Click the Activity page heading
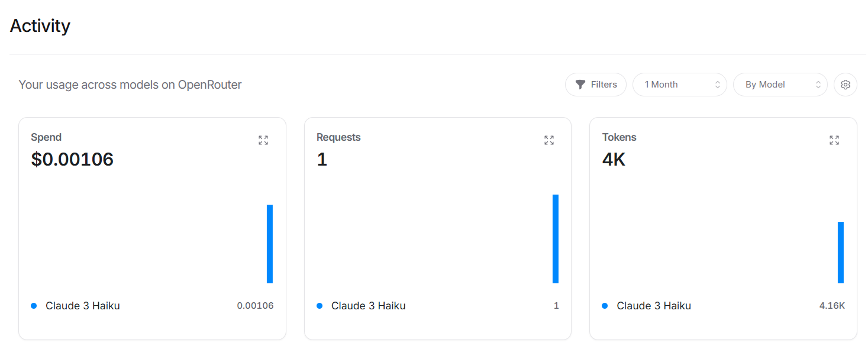 tap(40, 25)
